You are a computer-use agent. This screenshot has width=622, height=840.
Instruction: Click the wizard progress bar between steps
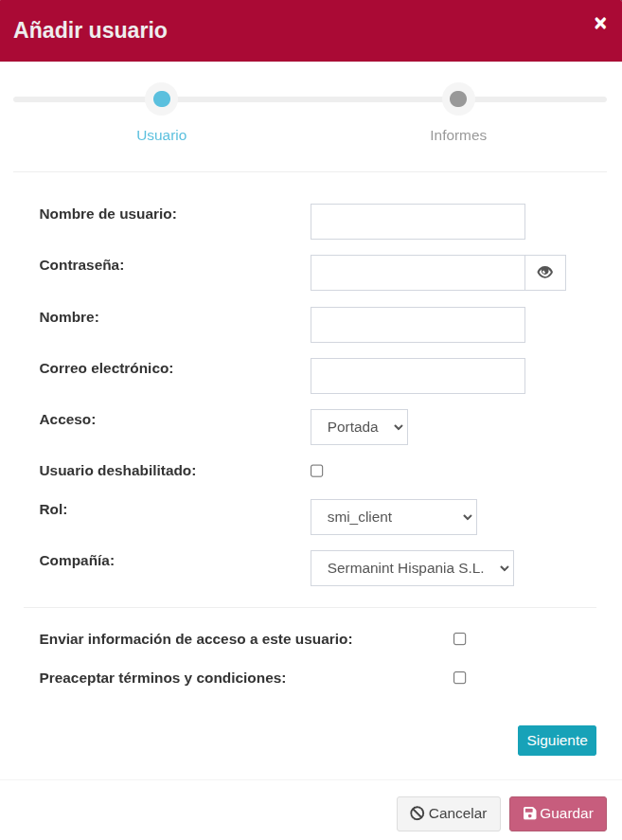click(310, 98)
